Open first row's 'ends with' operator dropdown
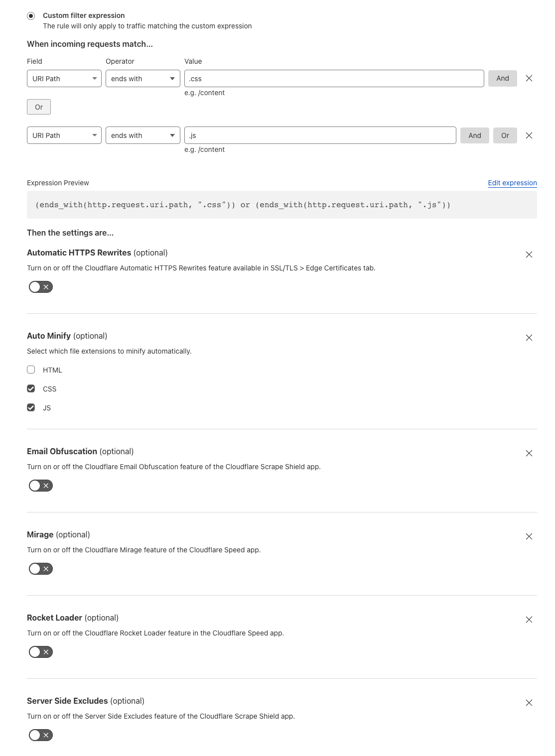This screenshot has height=756, width=555. click(143, 79)
